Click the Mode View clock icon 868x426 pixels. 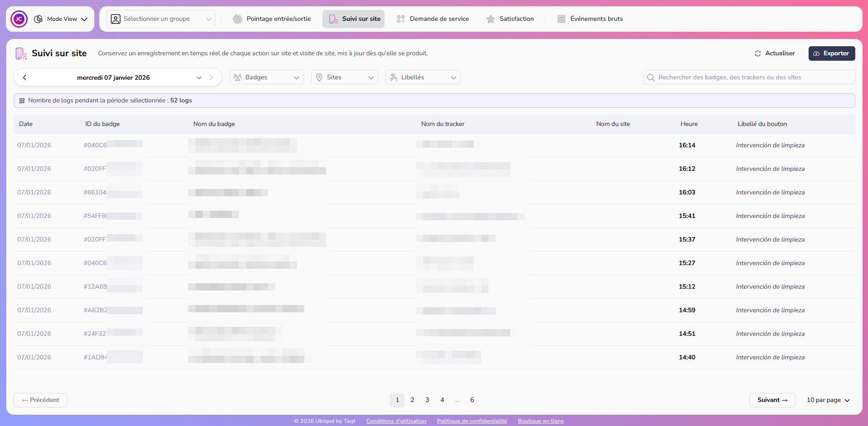coord(39,19)
